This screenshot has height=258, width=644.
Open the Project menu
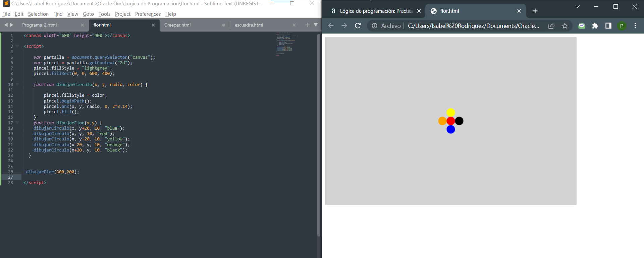pos(123,14)
